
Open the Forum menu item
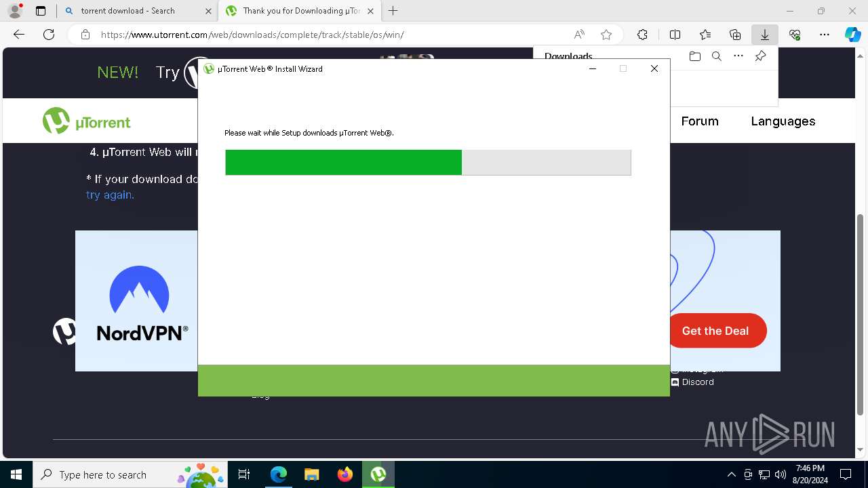(x=700, y=121)
